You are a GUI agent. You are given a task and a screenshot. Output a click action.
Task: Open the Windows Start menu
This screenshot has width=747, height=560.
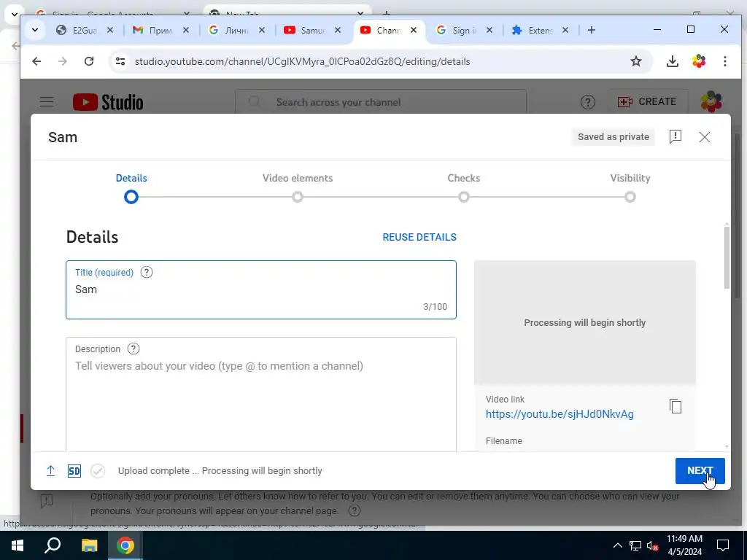click(x=18, y=545)
